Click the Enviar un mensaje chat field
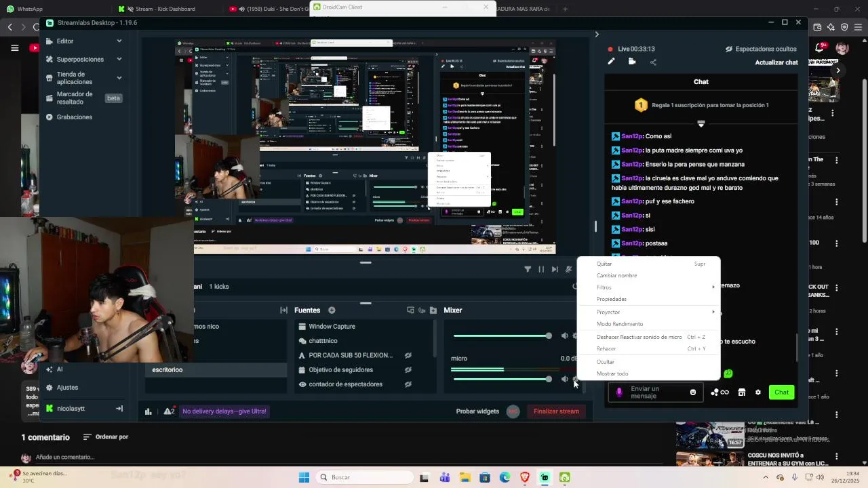Image resolution: width=868 pixels, height=488 pixels. coord(655,392)
